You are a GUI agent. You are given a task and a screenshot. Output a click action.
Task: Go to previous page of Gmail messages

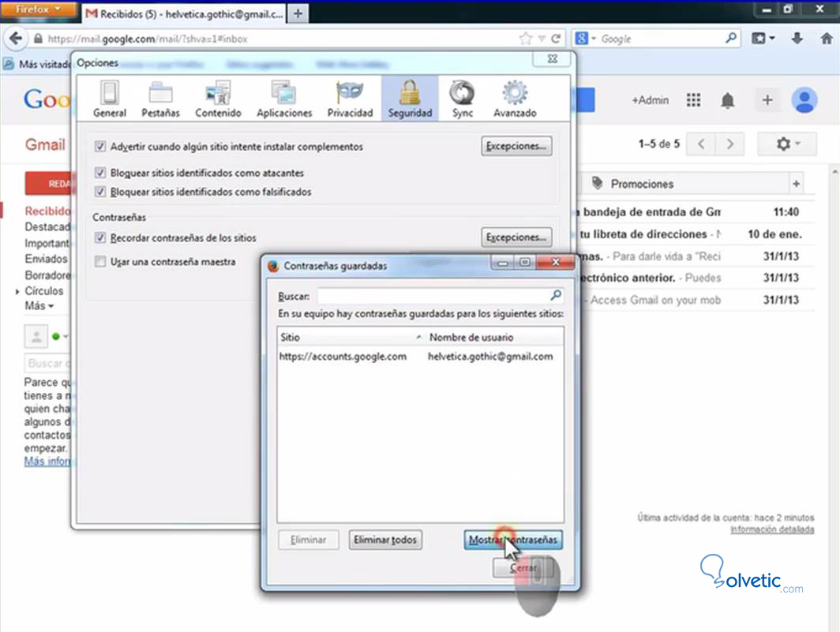click(701, 144)
